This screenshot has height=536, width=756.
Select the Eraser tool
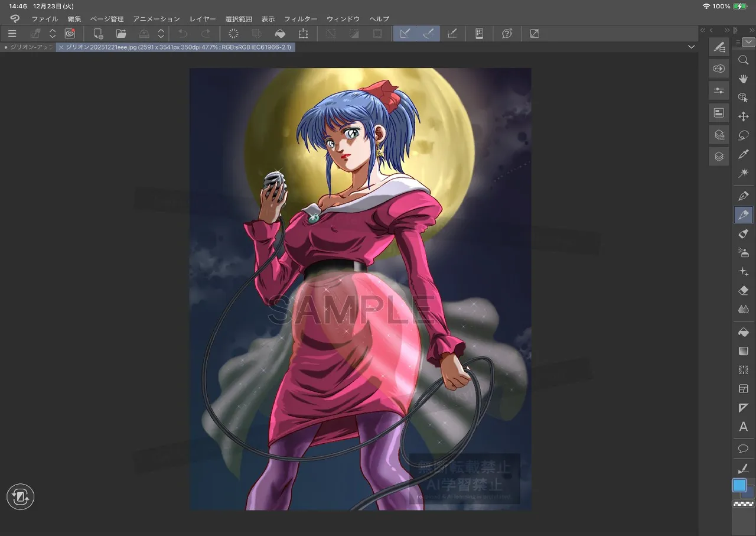(x=743, y=291)
